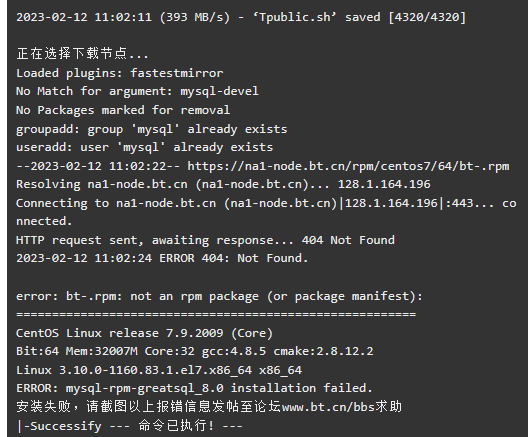Click 'CentOS Linux release 7.9.2009' line

click(144, 333)
